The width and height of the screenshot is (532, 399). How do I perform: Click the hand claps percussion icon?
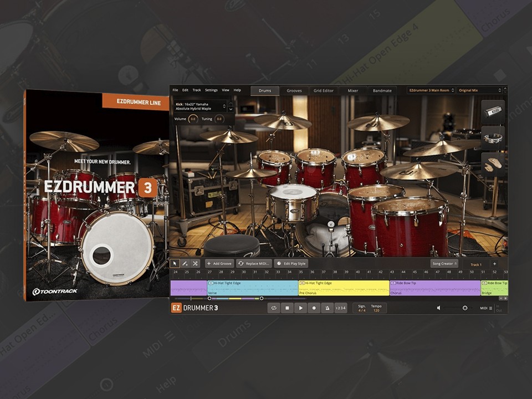493,164
